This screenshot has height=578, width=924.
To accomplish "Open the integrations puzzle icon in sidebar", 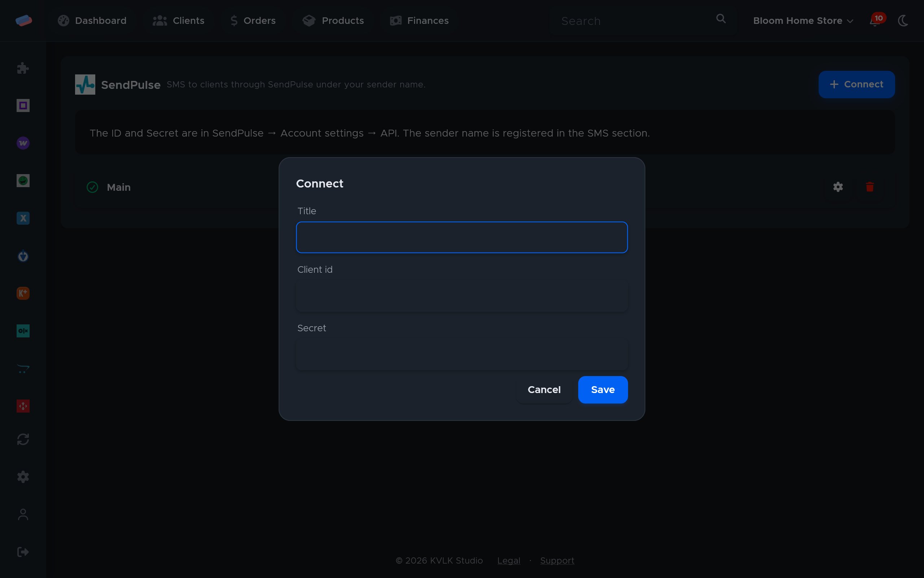I will (23, 68).
